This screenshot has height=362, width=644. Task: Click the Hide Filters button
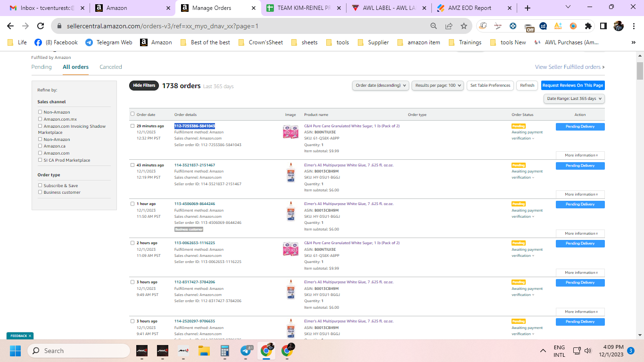tap(144, 85)
